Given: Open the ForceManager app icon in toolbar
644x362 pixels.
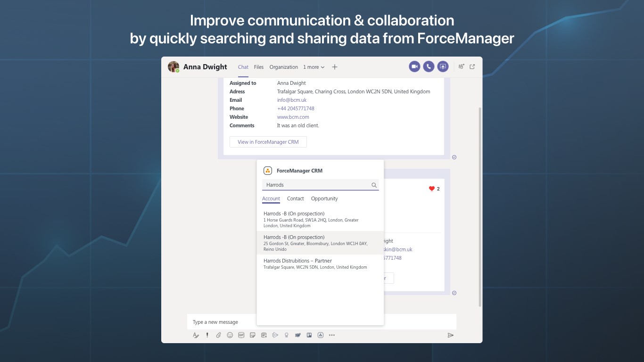Looking at the screenshot, I should coord(321,335).
